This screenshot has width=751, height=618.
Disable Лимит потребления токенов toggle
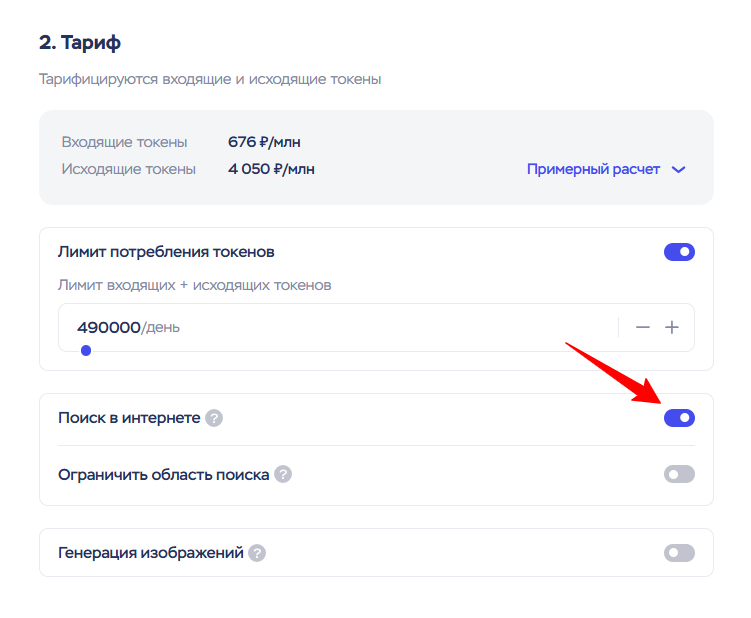[x=679, y=252]
